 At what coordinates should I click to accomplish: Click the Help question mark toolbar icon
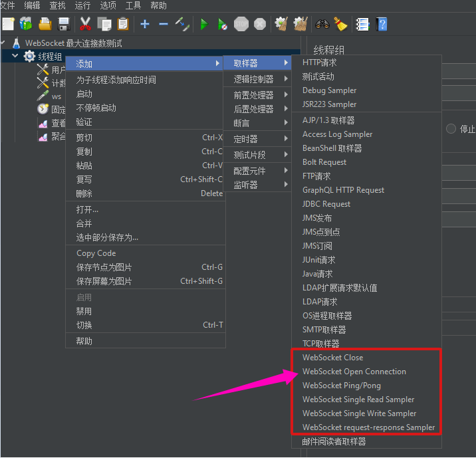(x=381, y=25)
